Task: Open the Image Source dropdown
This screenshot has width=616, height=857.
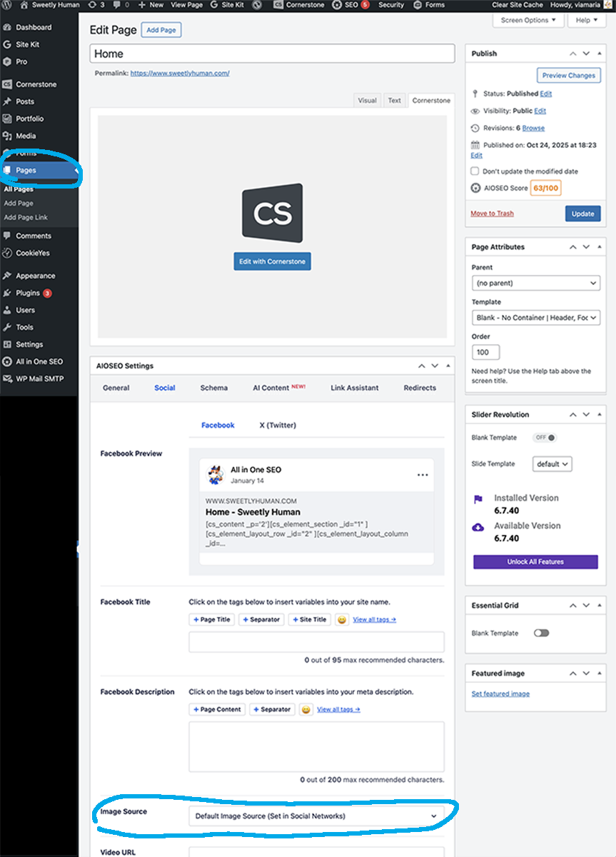Action: tap(317, 815)
